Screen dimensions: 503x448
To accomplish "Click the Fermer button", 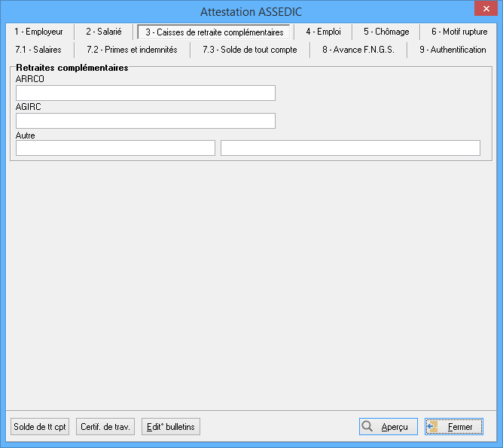I will (x=454, y=426).
